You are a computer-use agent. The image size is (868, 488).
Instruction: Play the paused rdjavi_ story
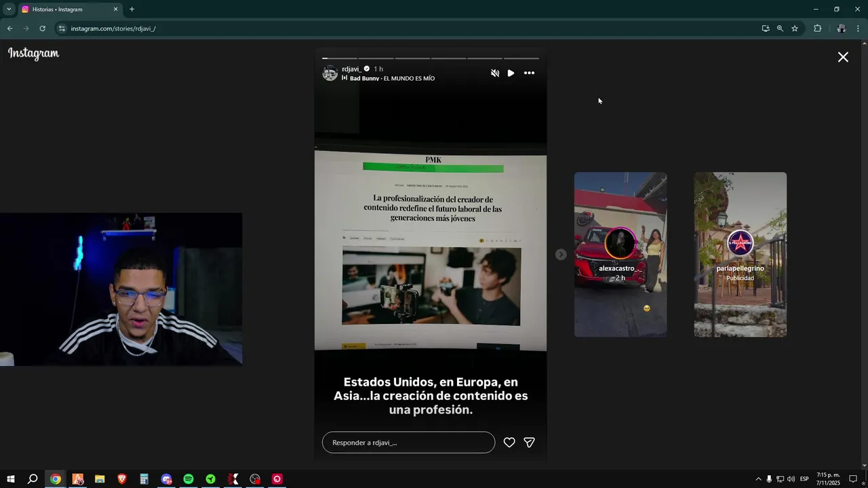point(511,73)
